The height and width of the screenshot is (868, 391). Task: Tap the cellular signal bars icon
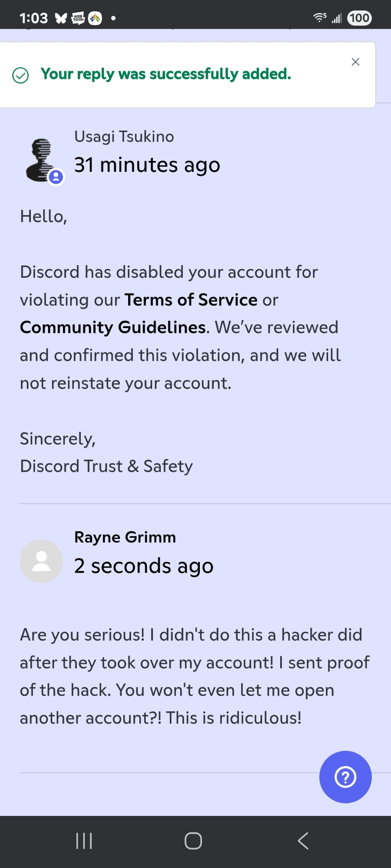click(x=337, y=18)
